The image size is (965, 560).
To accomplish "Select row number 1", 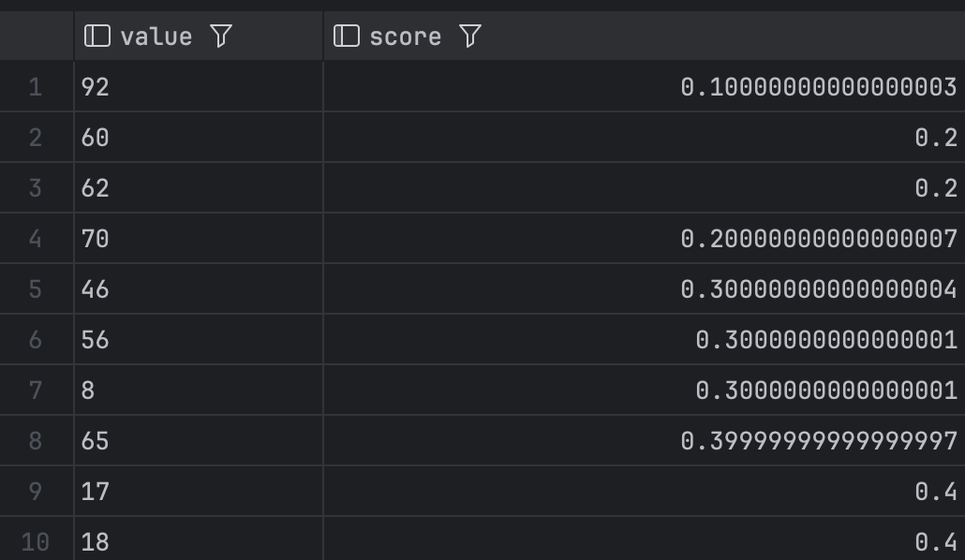I will click(36, 87).
